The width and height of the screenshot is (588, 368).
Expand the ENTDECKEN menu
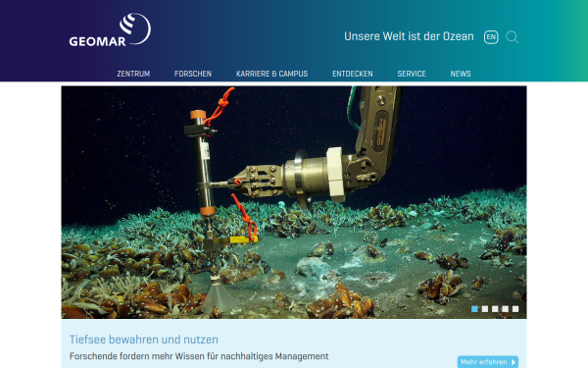coord(353,74)
